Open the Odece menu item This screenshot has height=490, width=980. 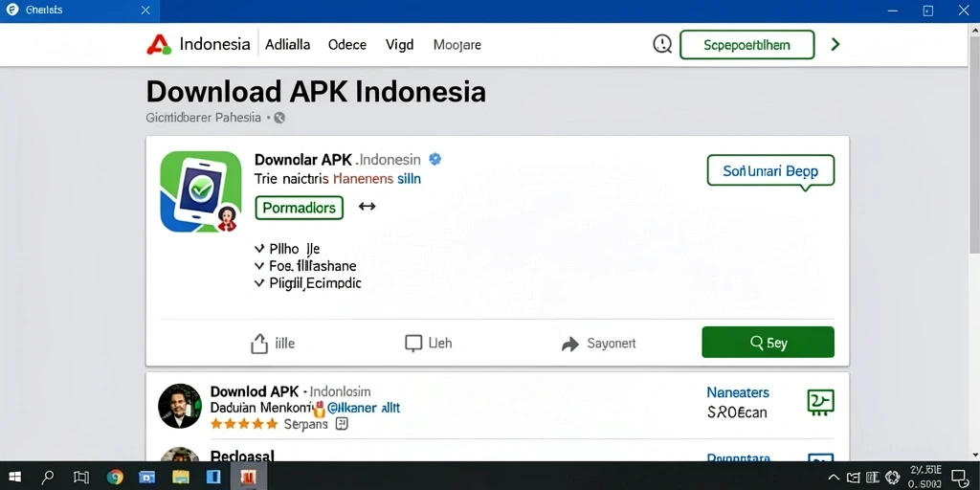coord(346,45)
